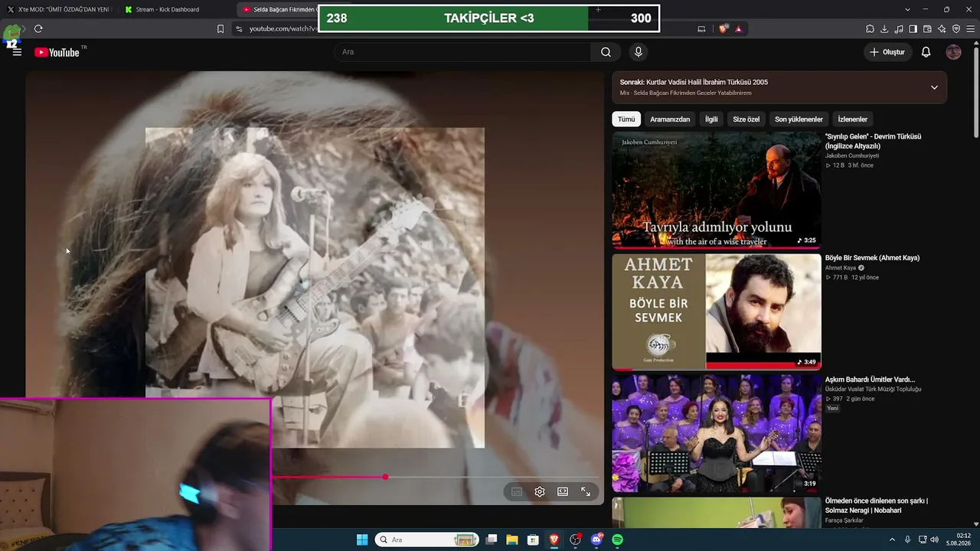Open the YouTube account avatar menu
The image size is (980, 551).
point(953,52)
